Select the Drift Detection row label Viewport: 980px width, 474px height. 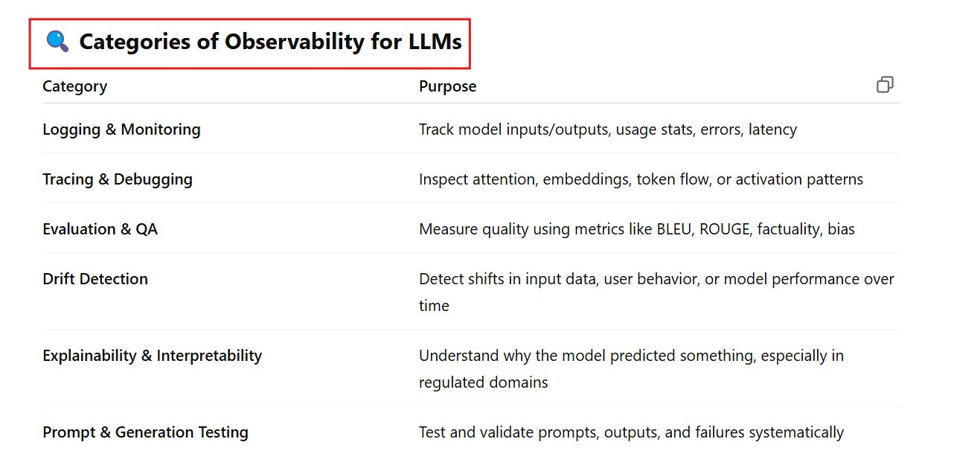95,279
